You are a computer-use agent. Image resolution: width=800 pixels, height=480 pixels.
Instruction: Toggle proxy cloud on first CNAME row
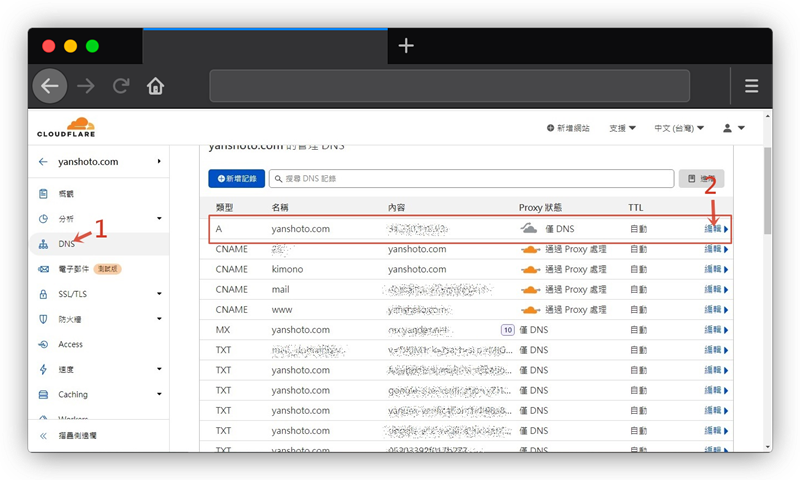coord(530,249)
